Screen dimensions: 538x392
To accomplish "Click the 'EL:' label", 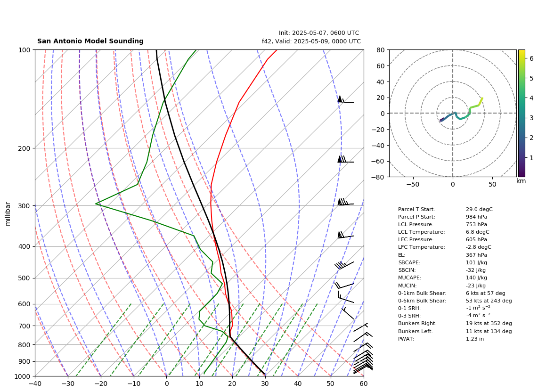I will click(402, 255).
